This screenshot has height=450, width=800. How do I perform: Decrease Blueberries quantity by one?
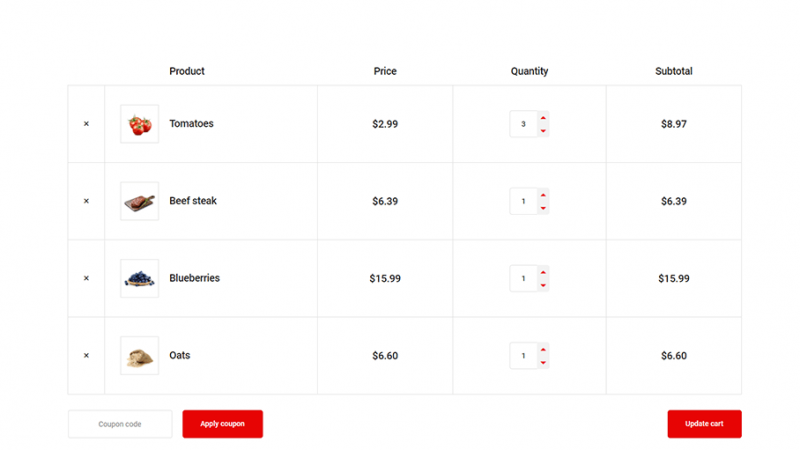pos(543,285)
